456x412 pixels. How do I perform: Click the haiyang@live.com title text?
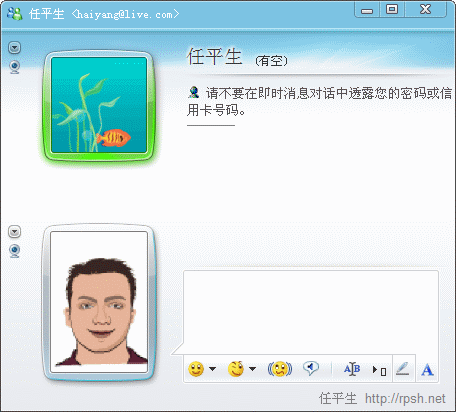[125, 14]
